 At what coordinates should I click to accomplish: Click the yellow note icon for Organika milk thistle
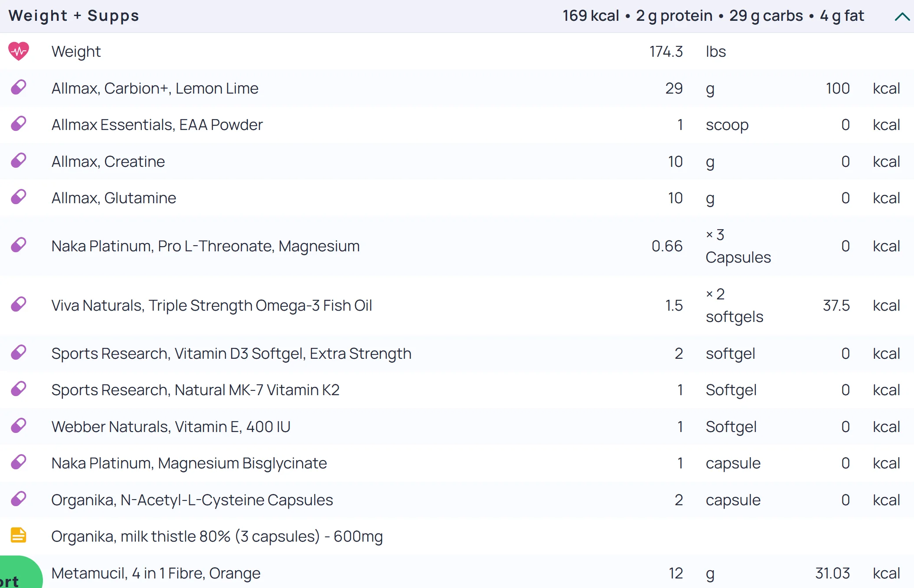coord(19,536)
